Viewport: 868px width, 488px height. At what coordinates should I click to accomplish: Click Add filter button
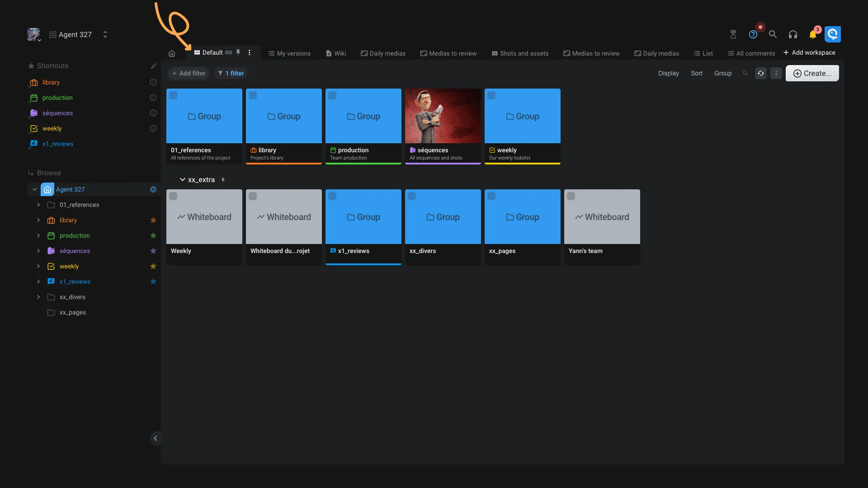tap(189, 73)
